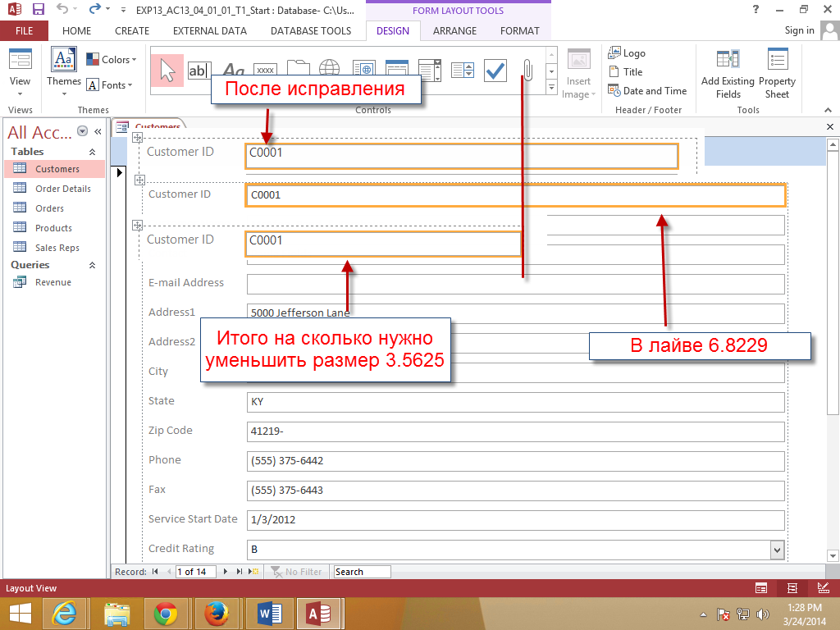This screenshot has width=840, height=630.
Task: Open Internet Explorer from the taskbar
Action: [64, 614]
